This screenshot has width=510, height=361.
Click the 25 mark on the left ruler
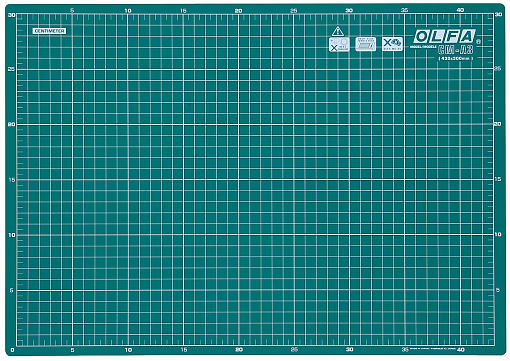11,69
